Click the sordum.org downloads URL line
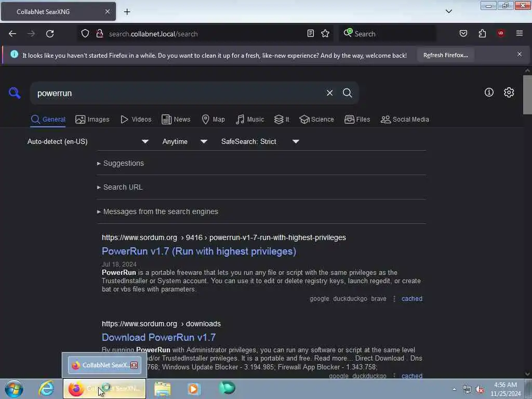 (x=161, y=324)
